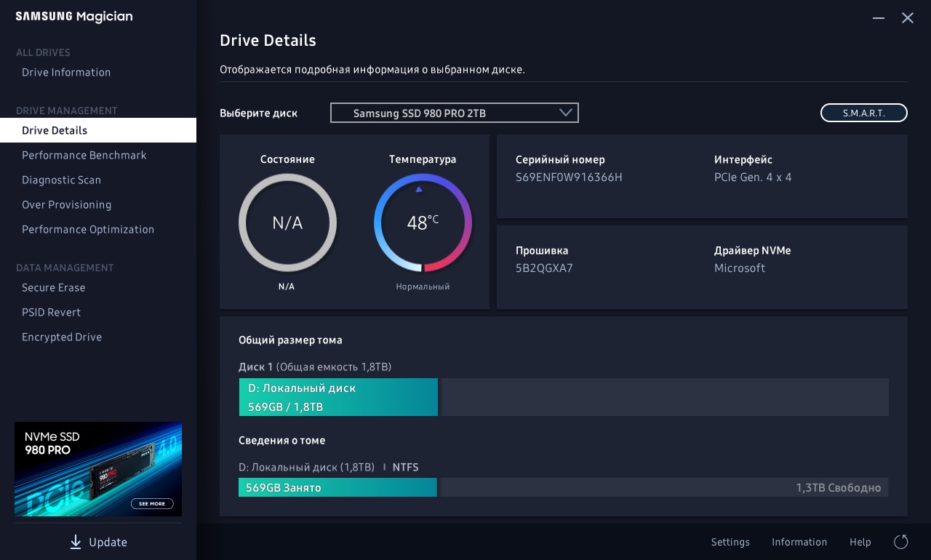Click the D: volume usage bar
Screen dimensions: 931x560
coord(338,397)
